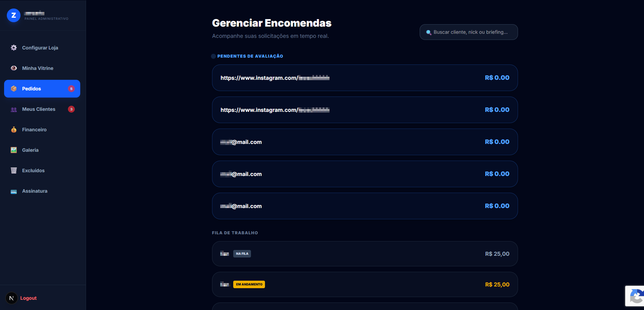Open the NA FILA work queue order
This screenshot has width=644, height=310.
click(365, 254)
